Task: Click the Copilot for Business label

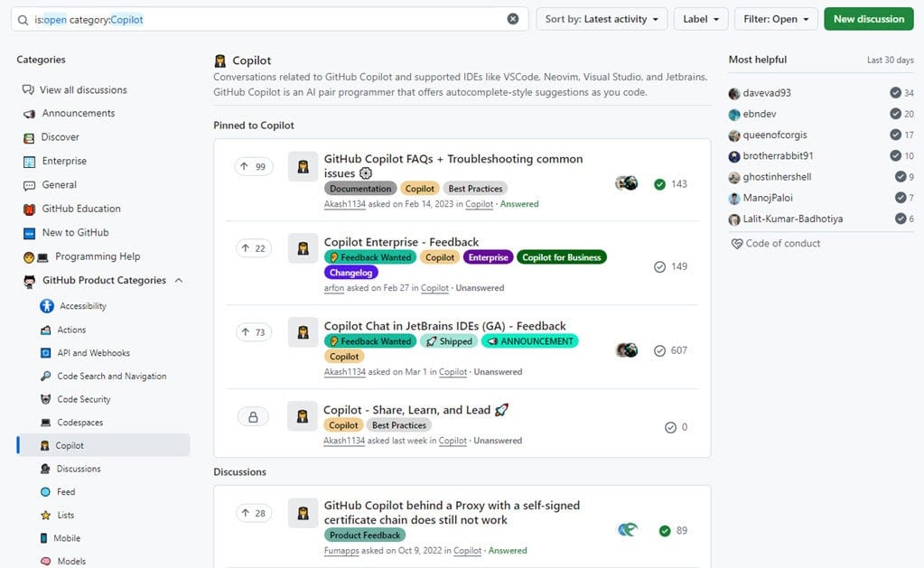Action: (x=562, y=257)
